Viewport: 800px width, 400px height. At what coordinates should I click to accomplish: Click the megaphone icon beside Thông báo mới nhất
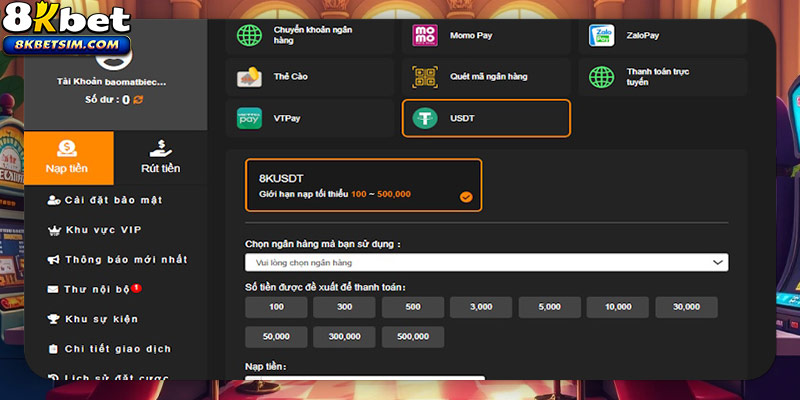coord(54,260)
